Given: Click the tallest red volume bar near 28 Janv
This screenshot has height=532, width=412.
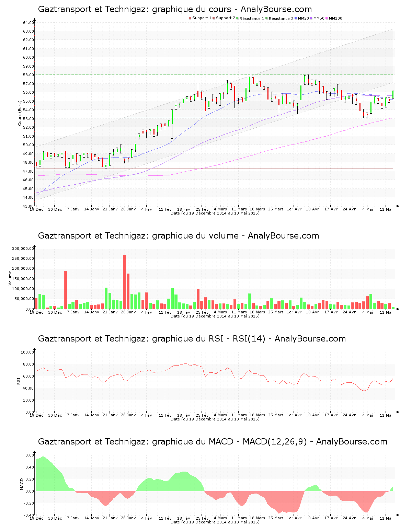Looking at the screenshot, I should 125,282.
